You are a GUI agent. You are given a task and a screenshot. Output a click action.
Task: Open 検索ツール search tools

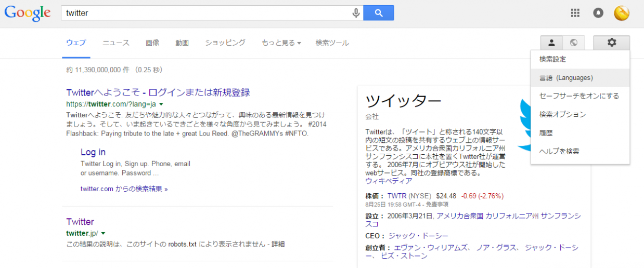pyautogui.click(x=332, y=43)
